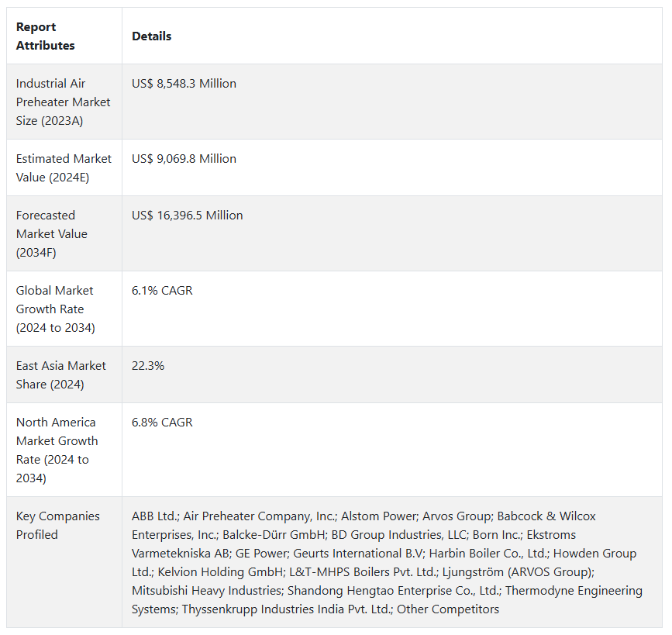This screenshot has width=672, height=635.
Task: Click the "6.1% CAGR" value
Action: [162, 291]
